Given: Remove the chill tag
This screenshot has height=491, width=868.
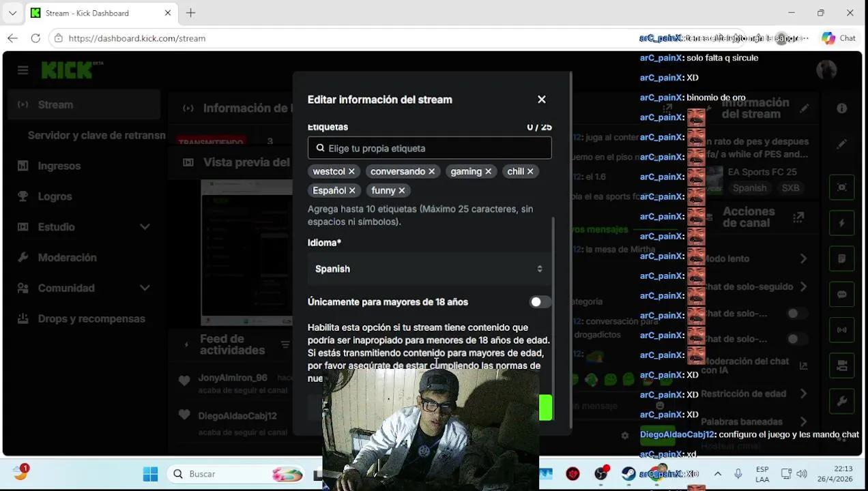Looking at the screenshot, I should (530, 172).
